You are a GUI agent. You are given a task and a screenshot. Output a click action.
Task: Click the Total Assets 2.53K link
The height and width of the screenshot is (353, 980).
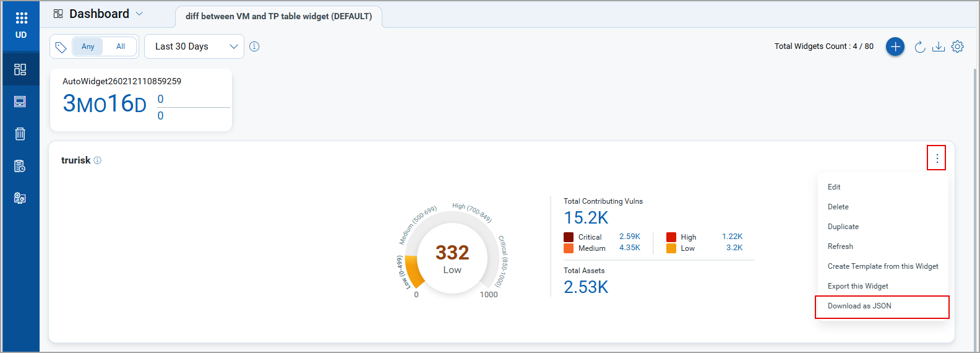586,287
